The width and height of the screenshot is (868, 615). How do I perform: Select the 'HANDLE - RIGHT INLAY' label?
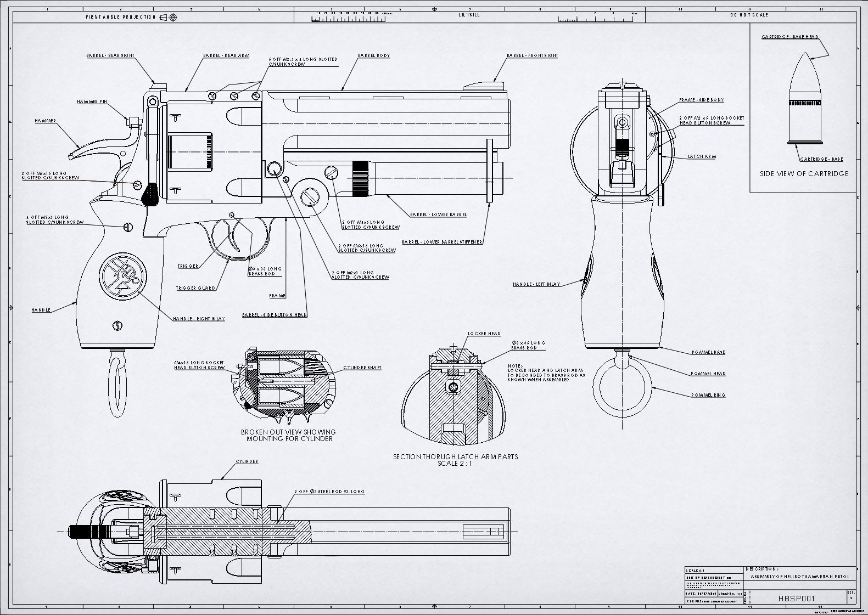pos(199,319)
